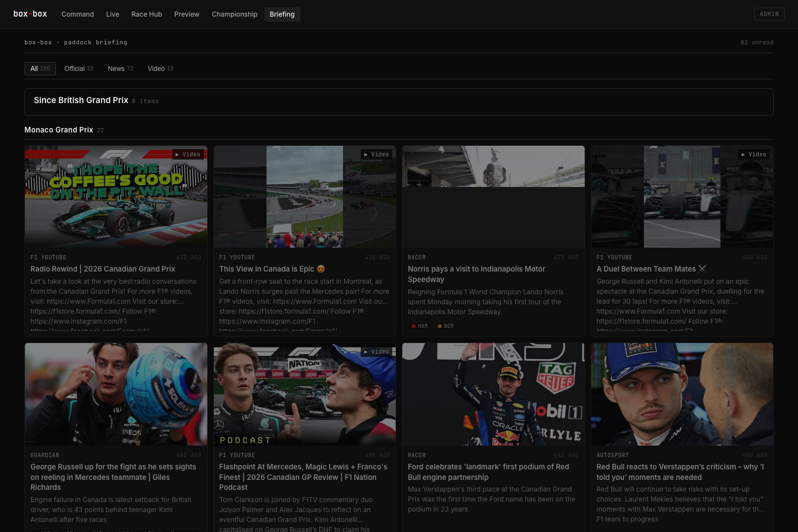Open the Indianapolis Motor Speedway article image

[x=493, y=197]
